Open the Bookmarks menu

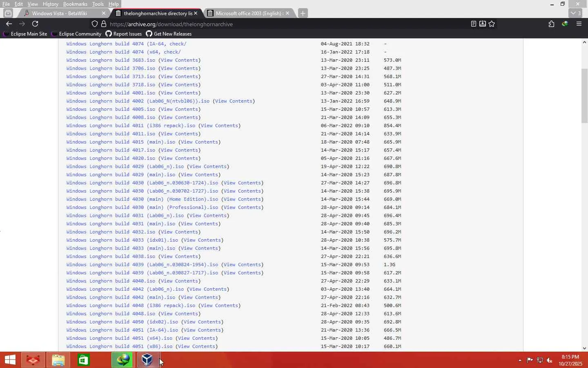coord(75,4)
